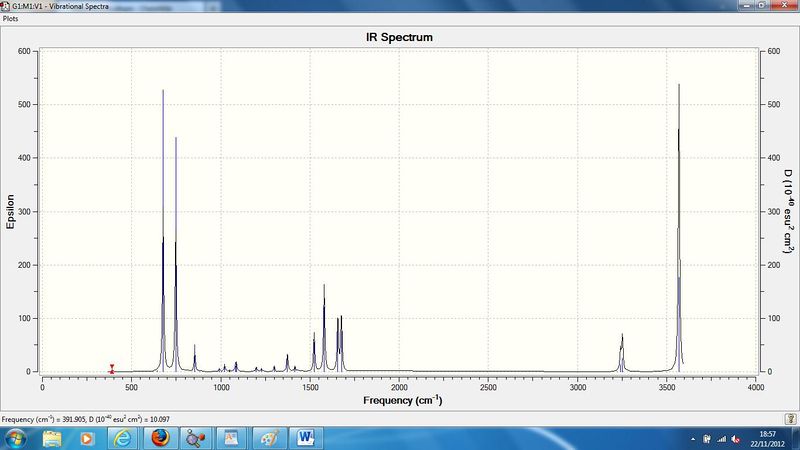Click the window title 'G1:M1:V1 - Vibrational Spectra'

click(60, 6)
